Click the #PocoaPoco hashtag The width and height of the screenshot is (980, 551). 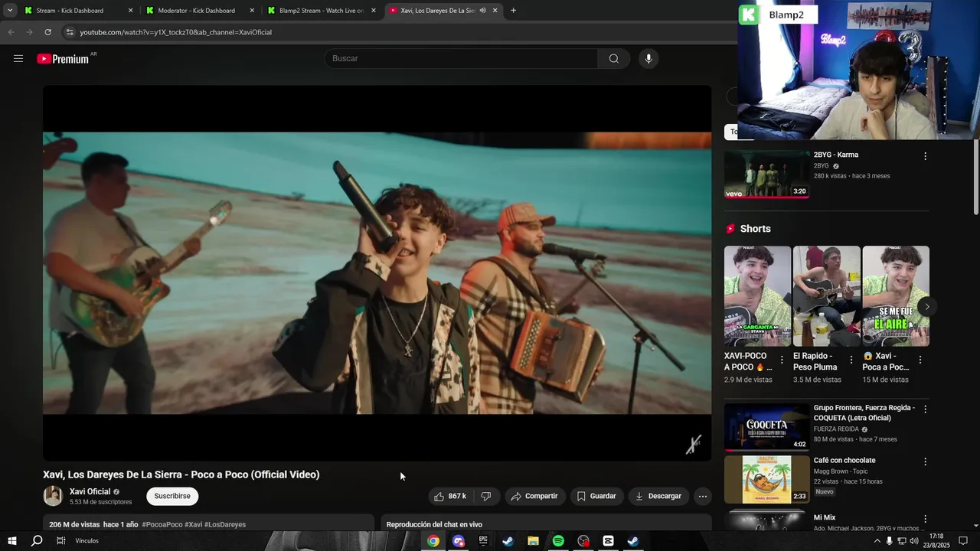[x=162, y=525]
